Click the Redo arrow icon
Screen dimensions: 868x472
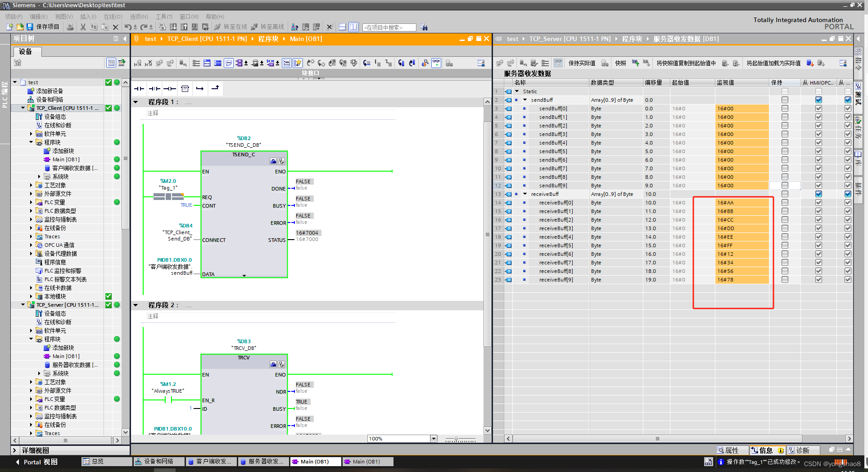pos(144,27)
